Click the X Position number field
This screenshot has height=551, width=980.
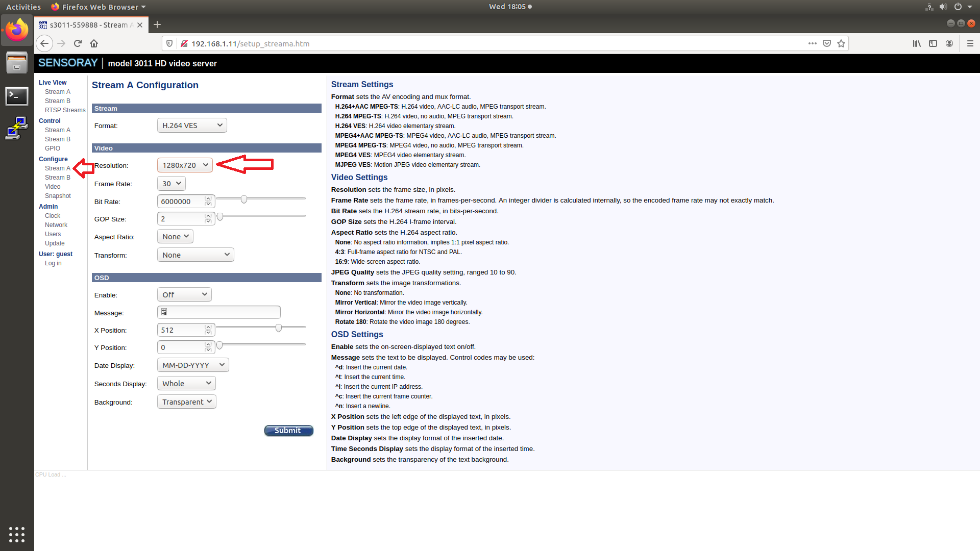click(x=186, y=330)
